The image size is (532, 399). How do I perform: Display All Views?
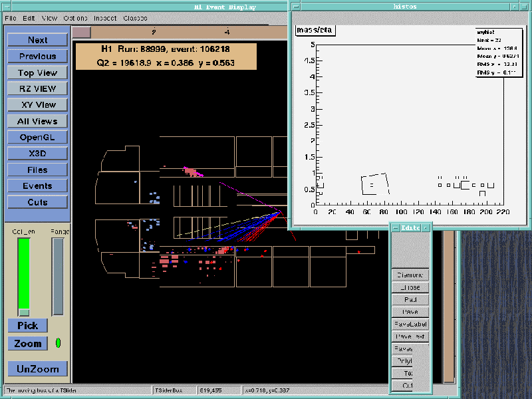[37, 121]
